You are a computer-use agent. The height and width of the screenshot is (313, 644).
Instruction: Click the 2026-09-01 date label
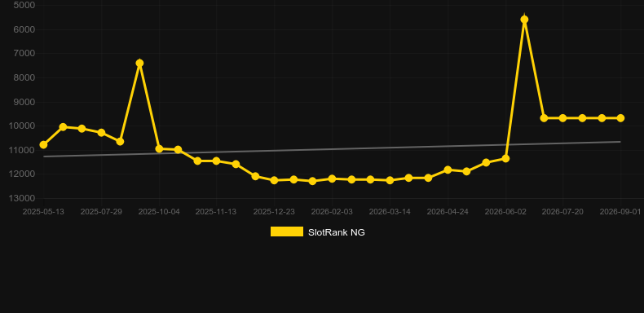(x=620, y=212)
